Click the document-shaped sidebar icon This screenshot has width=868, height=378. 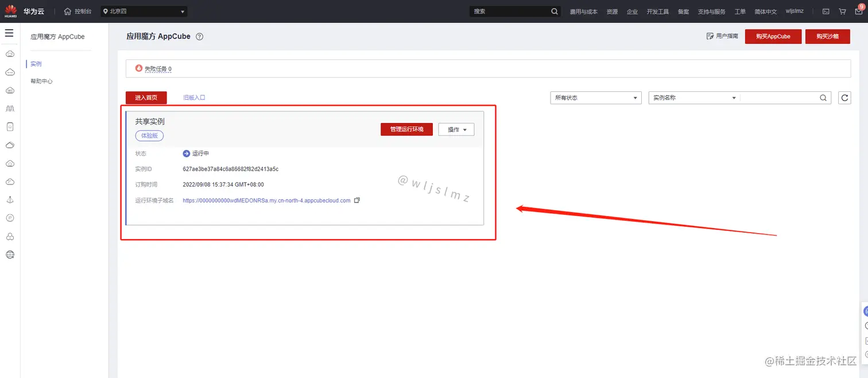(x=10, y=126)
